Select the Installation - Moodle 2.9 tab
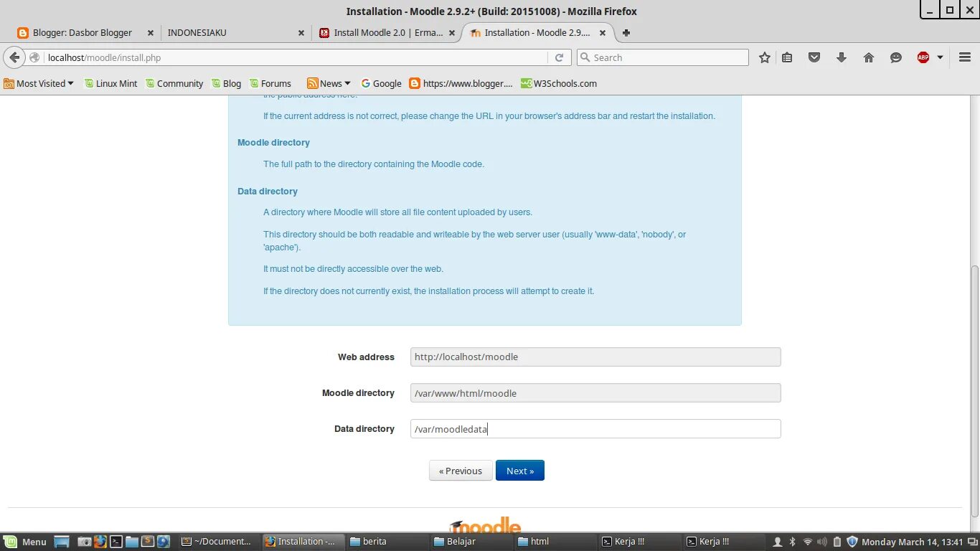 tap(538, 33)
